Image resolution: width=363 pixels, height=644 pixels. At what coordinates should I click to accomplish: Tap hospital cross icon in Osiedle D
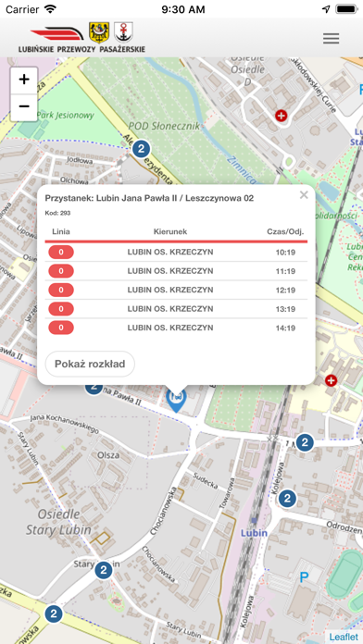[x=282, y=116]
